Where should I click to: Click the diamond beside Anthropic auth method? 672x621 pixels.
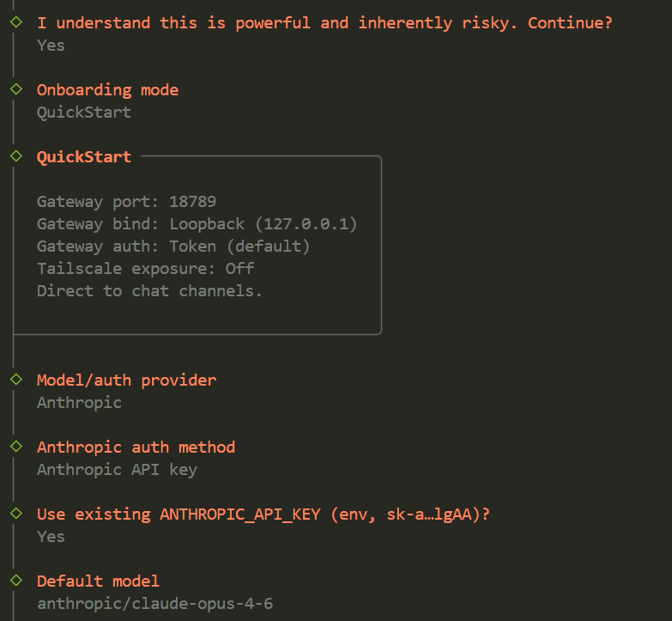click(15, 446)
